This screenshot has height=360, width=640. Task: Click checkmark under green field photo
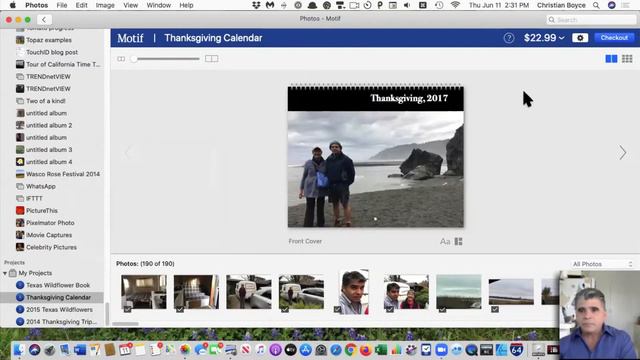click(x=442, y=309)
